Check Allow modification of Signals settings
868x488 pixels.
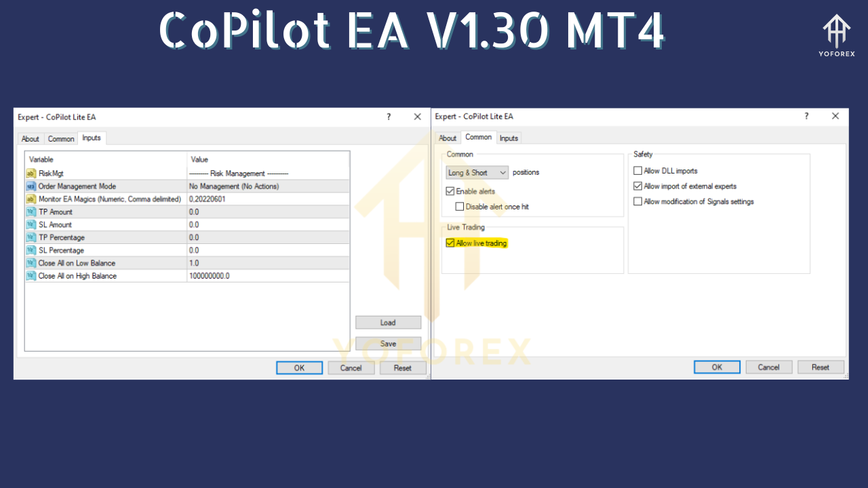[637, 201]
